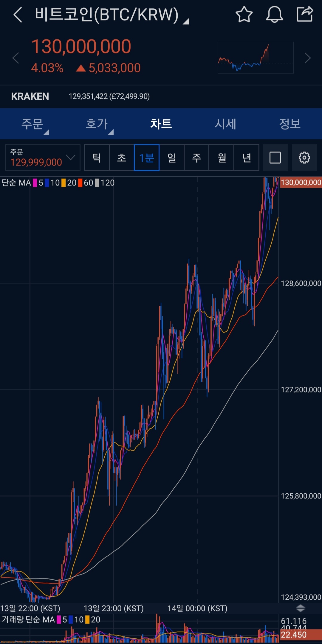Select the 일 chart interval

171,158
